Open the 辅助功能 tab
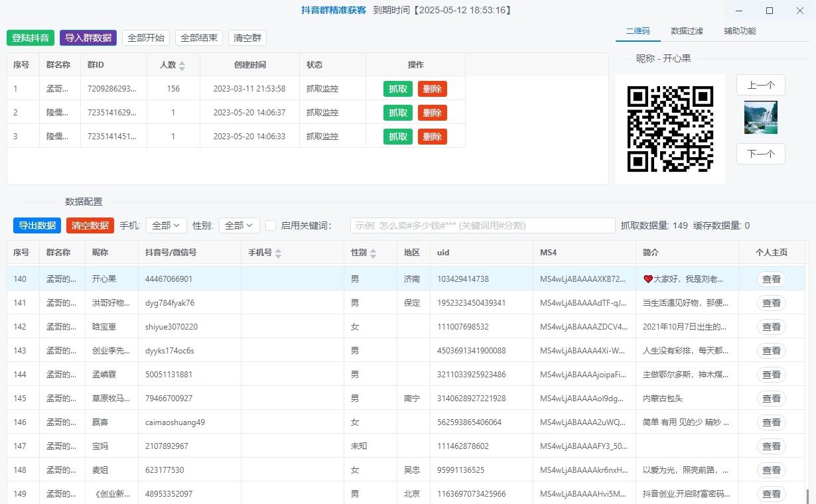The width and height of the screenshot is (816, 504). coord(740,31)
